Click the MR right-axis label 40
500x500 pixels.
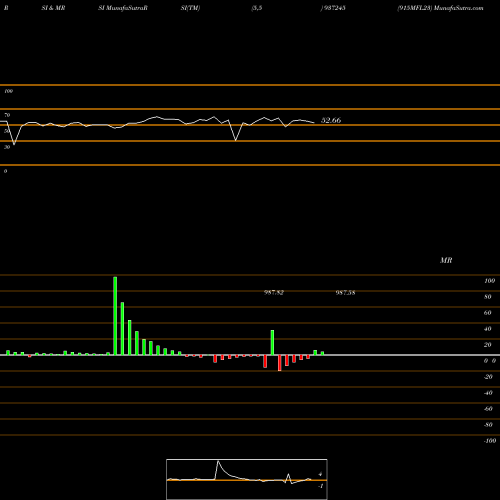(488, 329)
